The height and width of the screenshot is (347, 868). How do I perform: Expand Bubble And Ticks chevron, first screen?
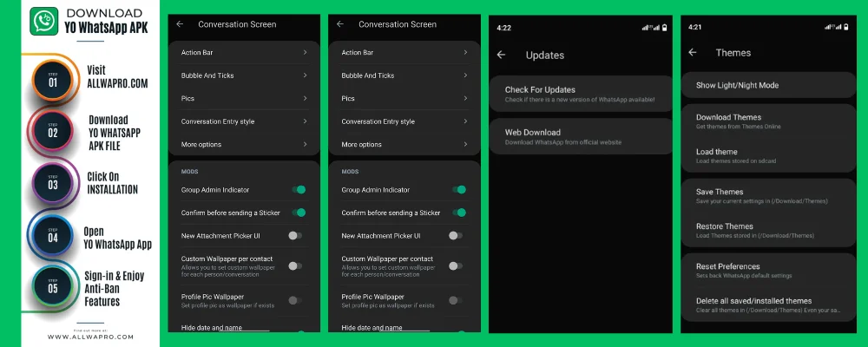(305, 75)
